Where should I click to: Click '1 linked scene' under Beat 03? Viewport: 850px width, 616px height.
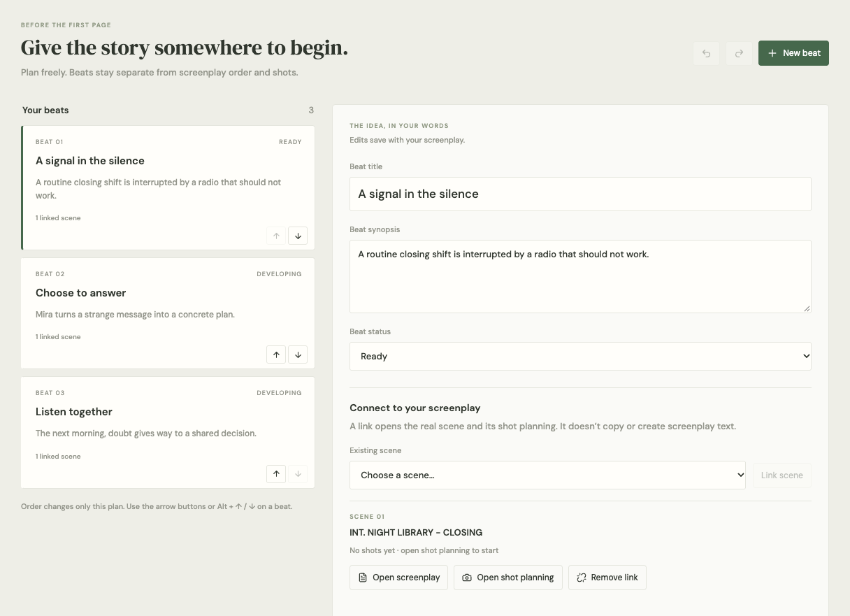pyautogui.click(x=58, y=457)
